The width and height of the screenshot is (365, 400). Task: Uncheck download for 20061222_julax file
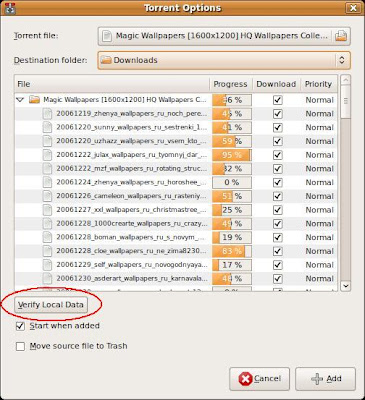pyautogui.click(x=277, y=155)
